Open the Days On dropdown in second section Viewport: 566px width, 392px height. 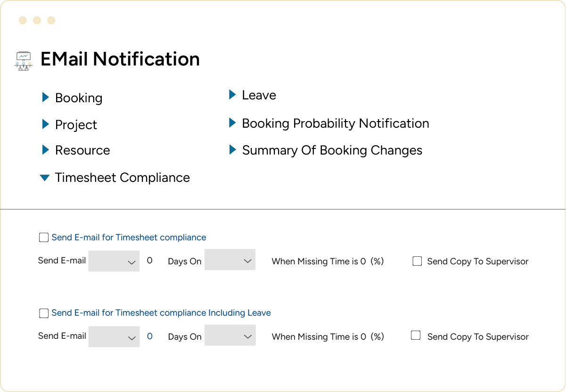(x=230, y=335)
